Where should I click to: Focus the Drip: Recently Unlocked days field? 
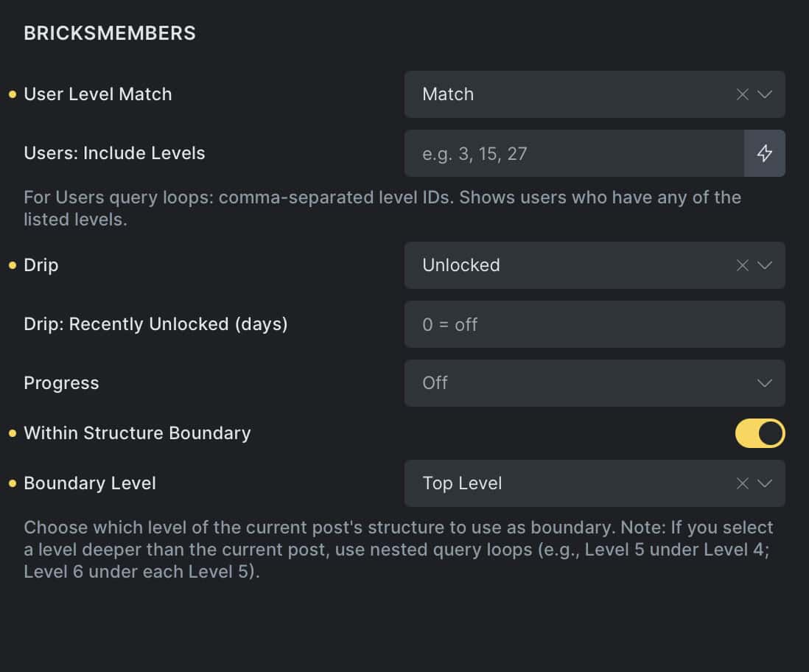(x=594, y=324)
